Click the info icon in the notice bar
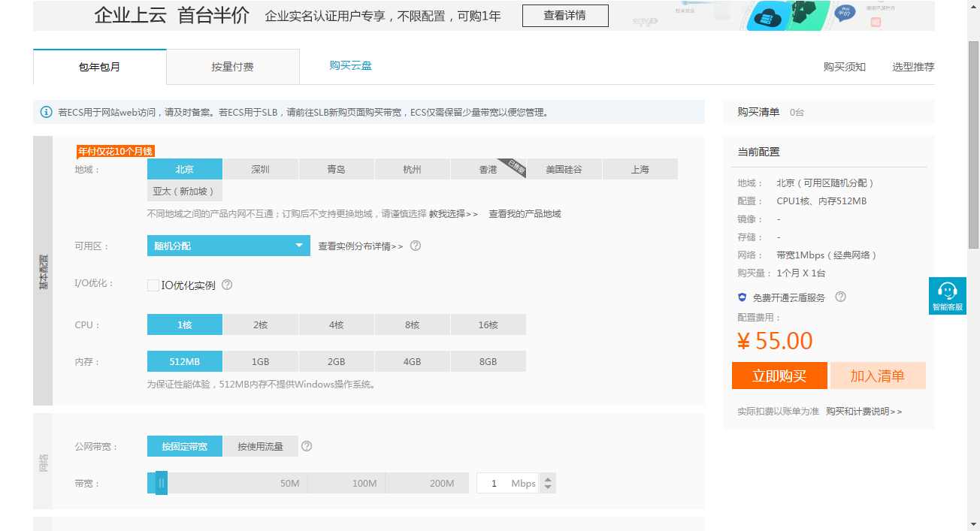980x531 pixels. tap(47, 112)
